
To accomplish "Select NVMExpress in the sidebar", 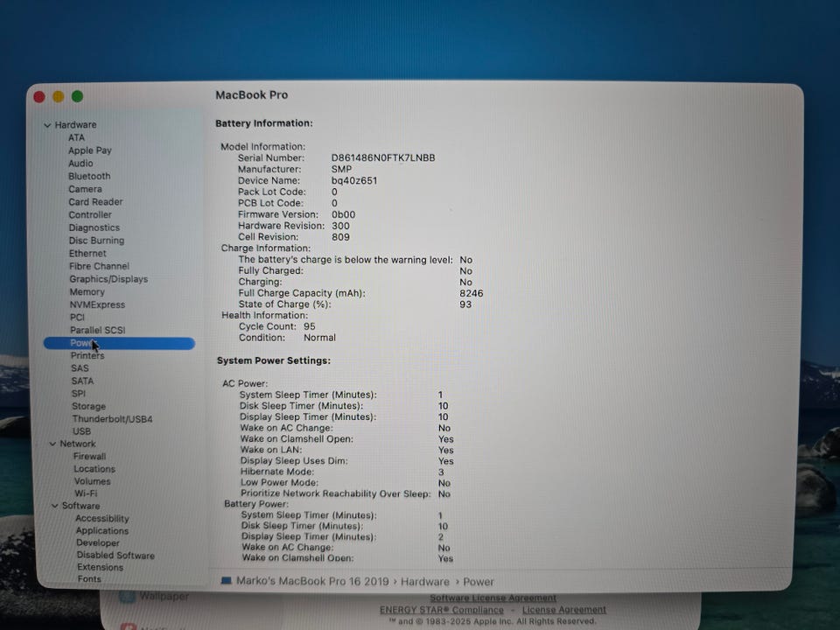I will (x=97, y=304).
